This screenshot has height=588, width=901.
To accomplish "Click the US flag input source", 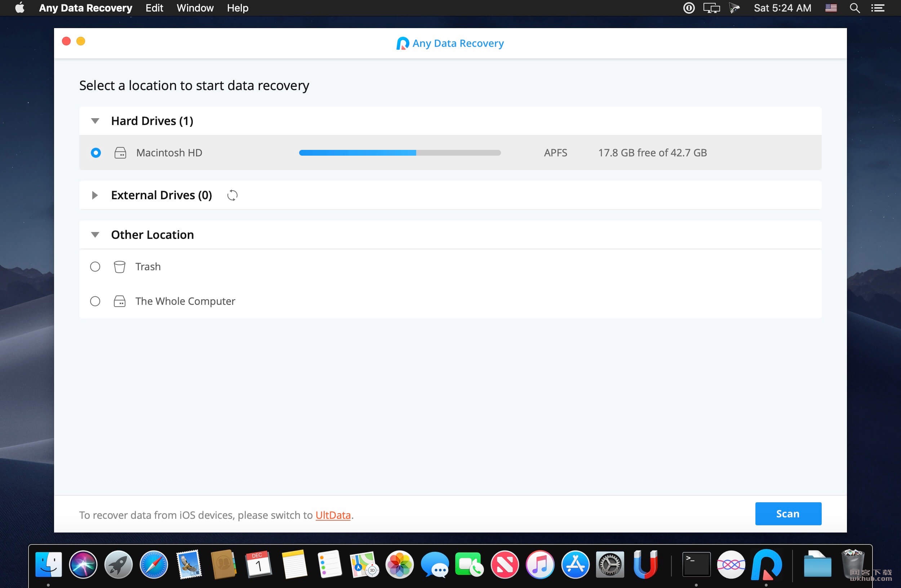I will [831, 8].
